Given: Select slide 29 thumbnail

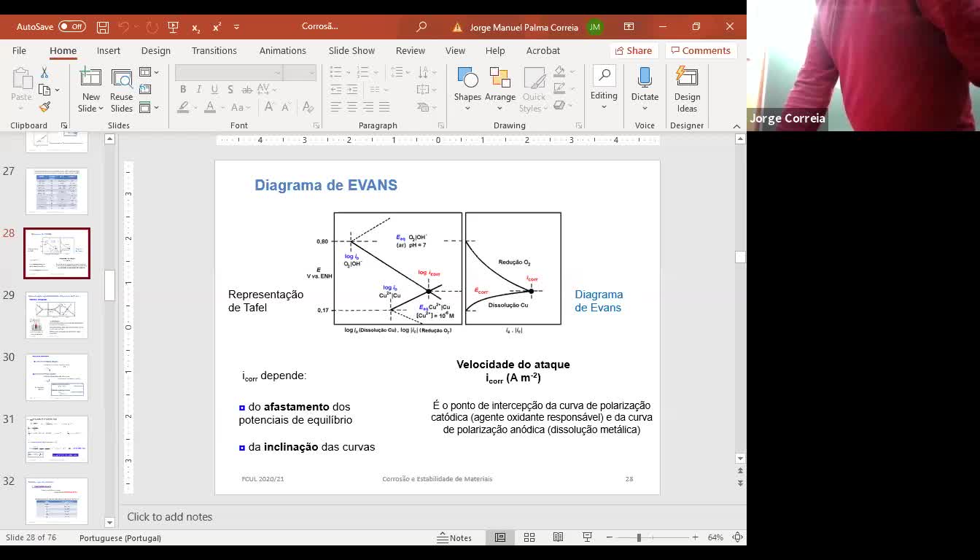Looking at the screenshot, I should coord(57,315).
